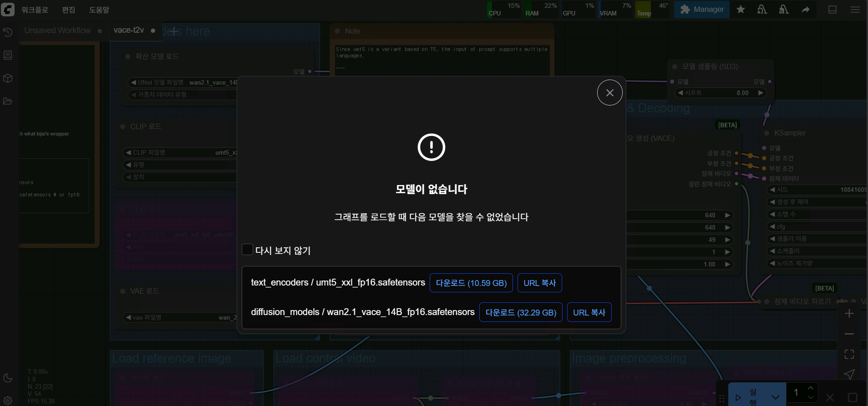The image size is (868, 406).
Task: Toggle the bottom panel icon in top bar
Action: click(832, 10)
